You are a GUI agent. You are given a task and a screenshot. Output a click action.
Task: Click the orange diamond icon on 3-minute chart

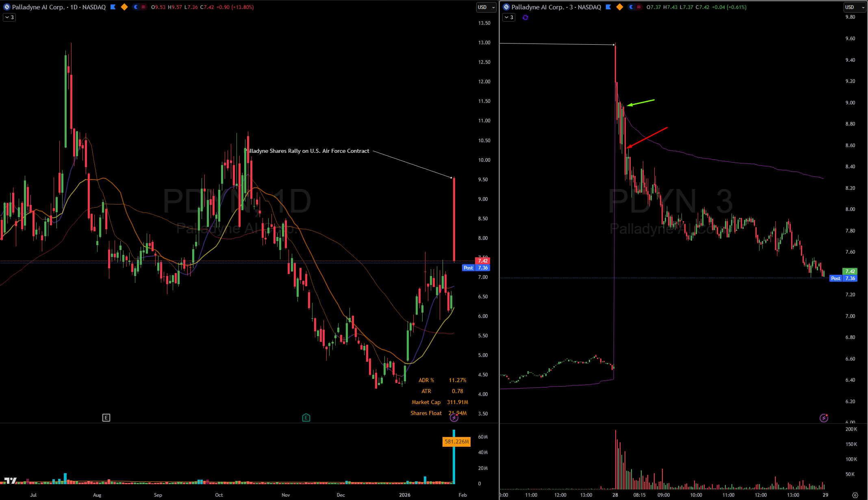(620, 7)
